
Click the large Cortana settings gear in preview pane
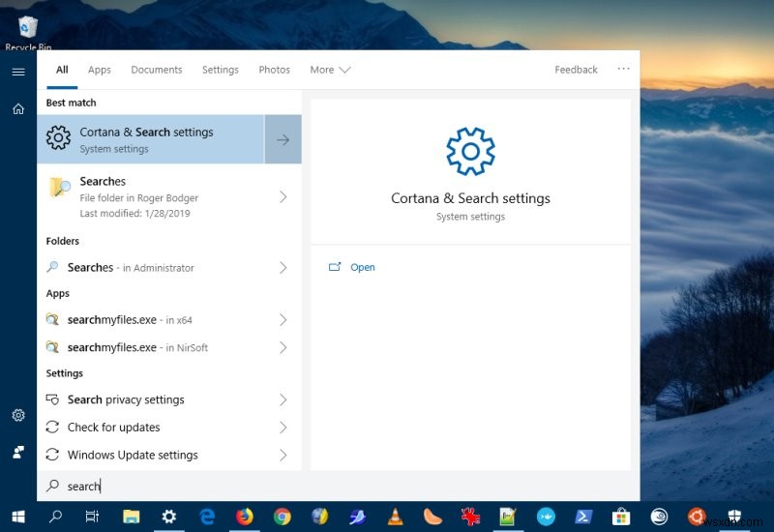pos(470,152)
